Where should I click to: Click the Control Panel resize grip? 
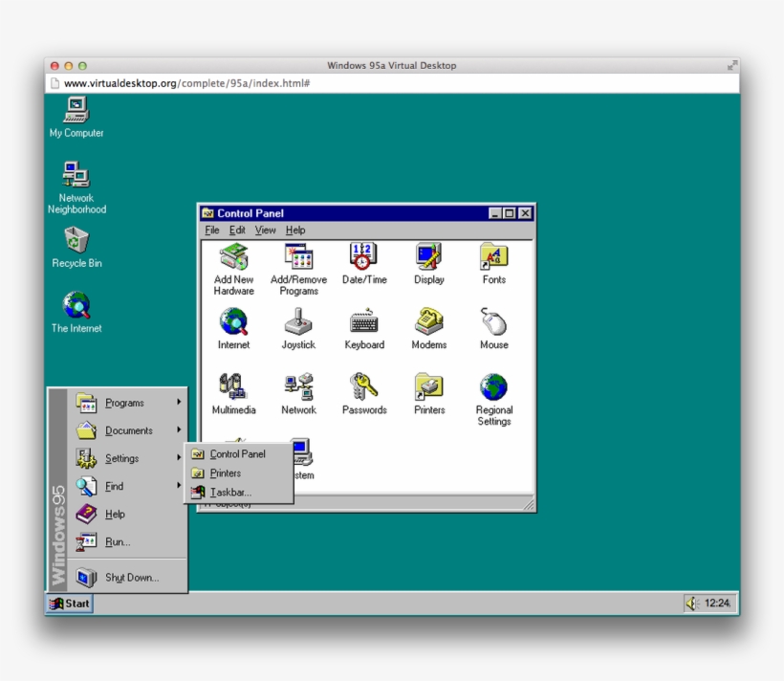(x=529, y=504)
